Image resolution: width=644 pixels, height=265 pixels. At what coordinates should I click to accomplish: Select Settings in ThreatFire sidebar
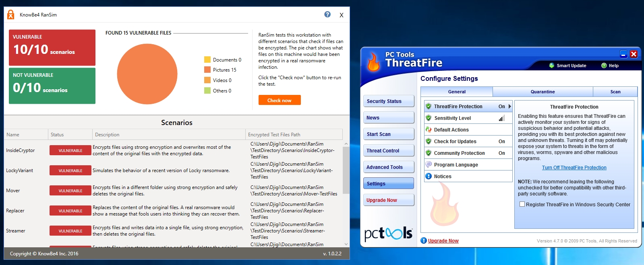389,184
